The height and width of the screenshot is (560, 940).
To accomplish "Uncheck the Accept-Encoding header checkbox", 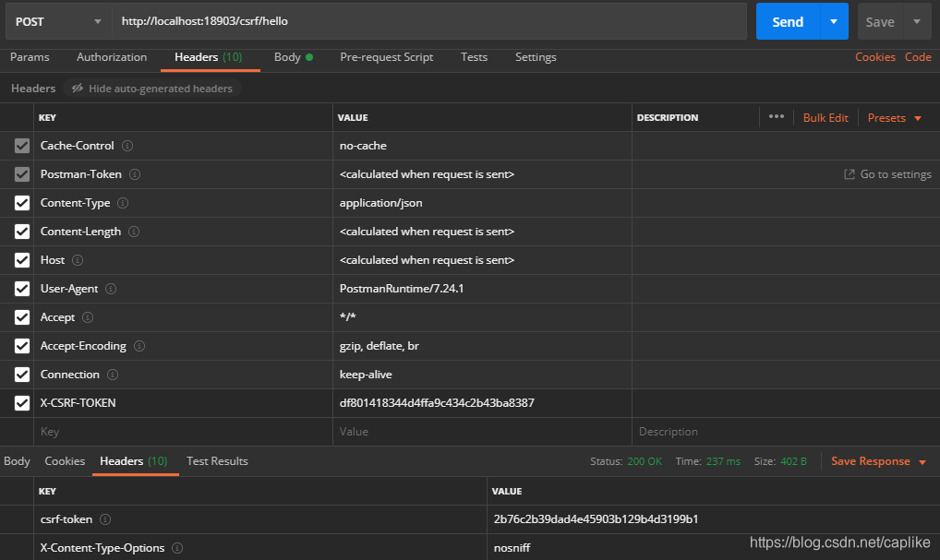I will pyautogui.click(x=21, y=346).
